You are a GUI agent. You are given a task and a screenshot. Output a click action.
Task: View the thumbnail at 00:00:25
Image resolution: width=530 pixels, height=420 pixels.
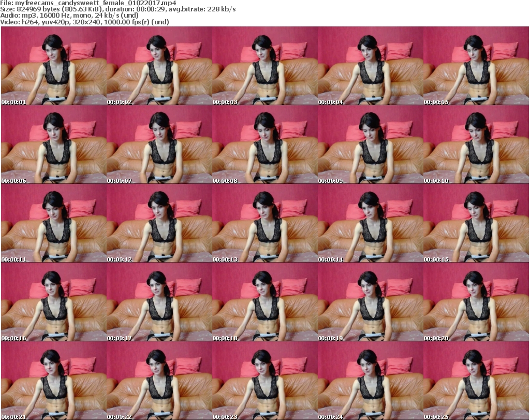point(476,381)
